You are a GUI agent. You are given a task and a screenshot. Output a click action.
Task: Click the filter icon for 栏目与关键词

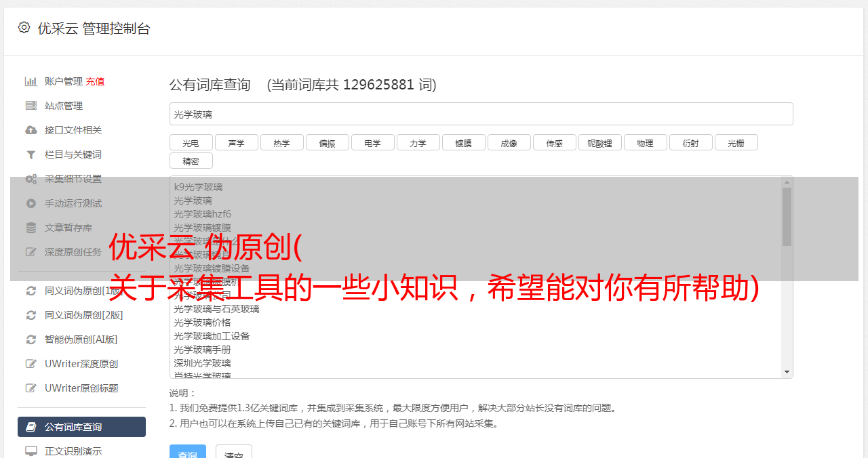[x=31, y=154]
